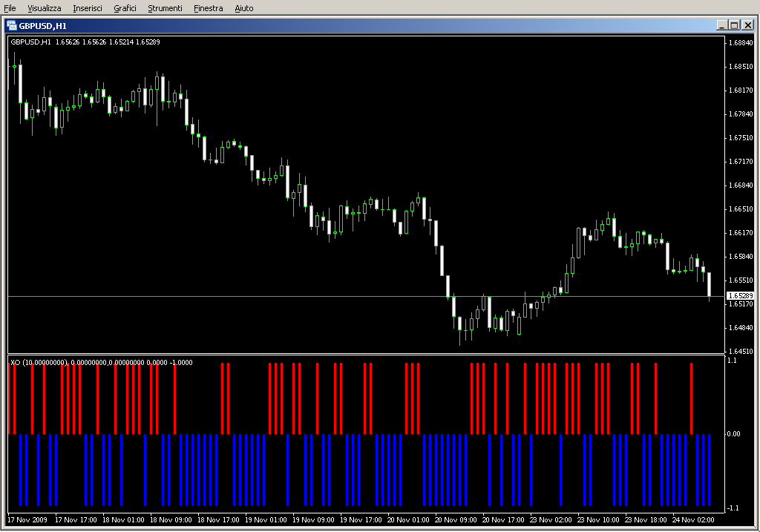Close the GBPUSD,H1 chart window
This screenshot has height=532, width=760.
pos(748,25)
